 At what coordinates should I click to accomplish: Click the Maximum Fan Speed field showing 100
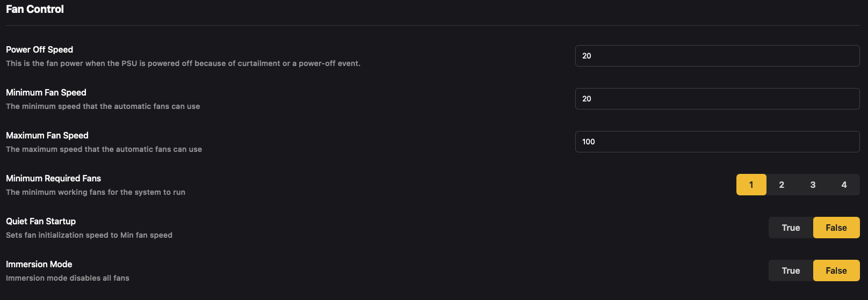717,142
